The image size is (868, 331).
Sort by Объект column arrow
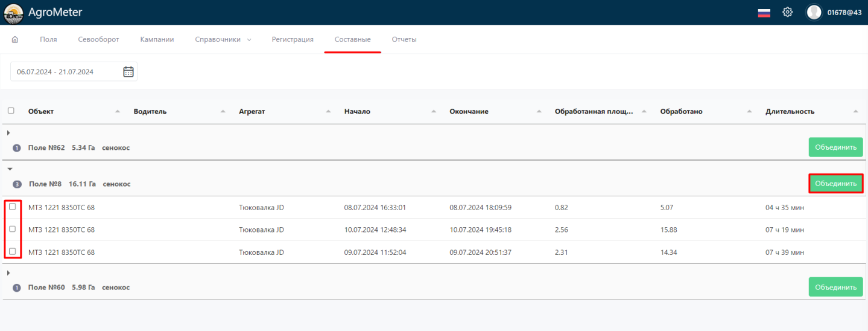coord(118,112)
